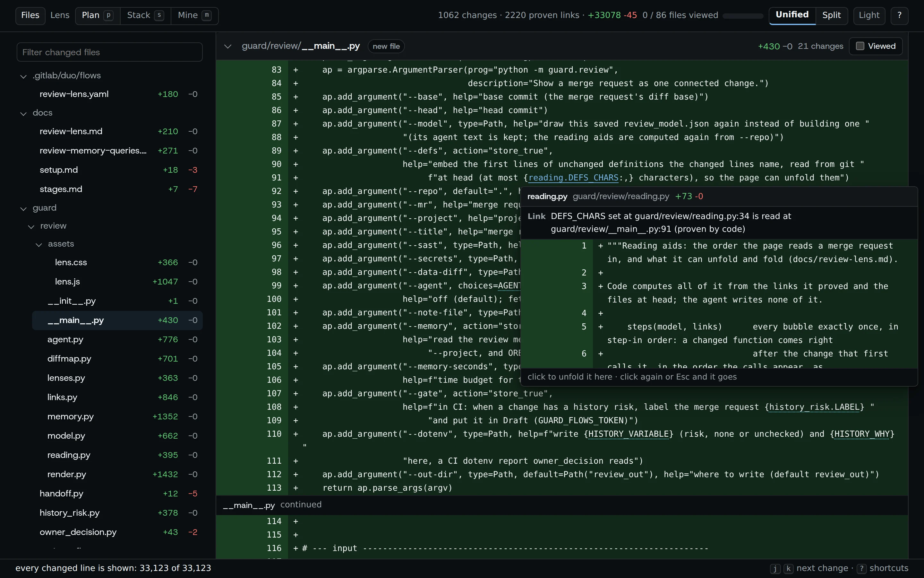This screenshot has height=578, width=924.
Task: Collapse the docs folder in file tree
Action: tap(23, 113)
